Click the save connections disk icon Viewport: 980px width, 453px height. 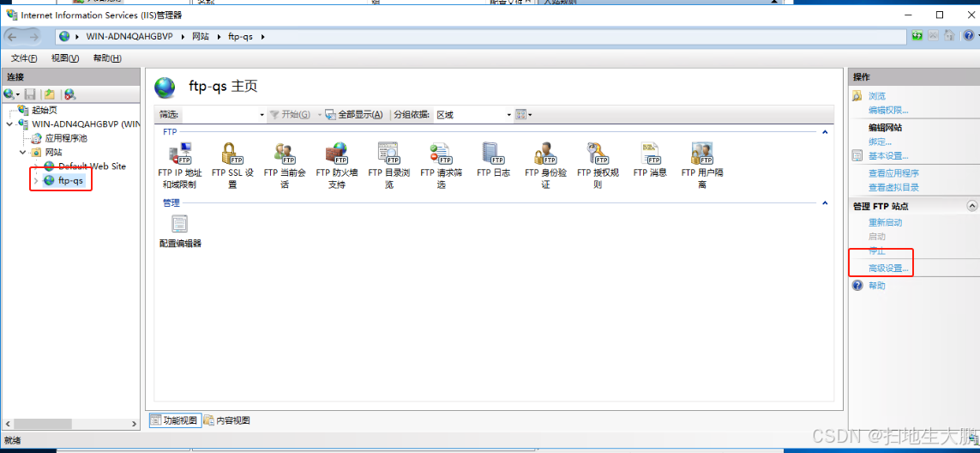tap(29, 94)
